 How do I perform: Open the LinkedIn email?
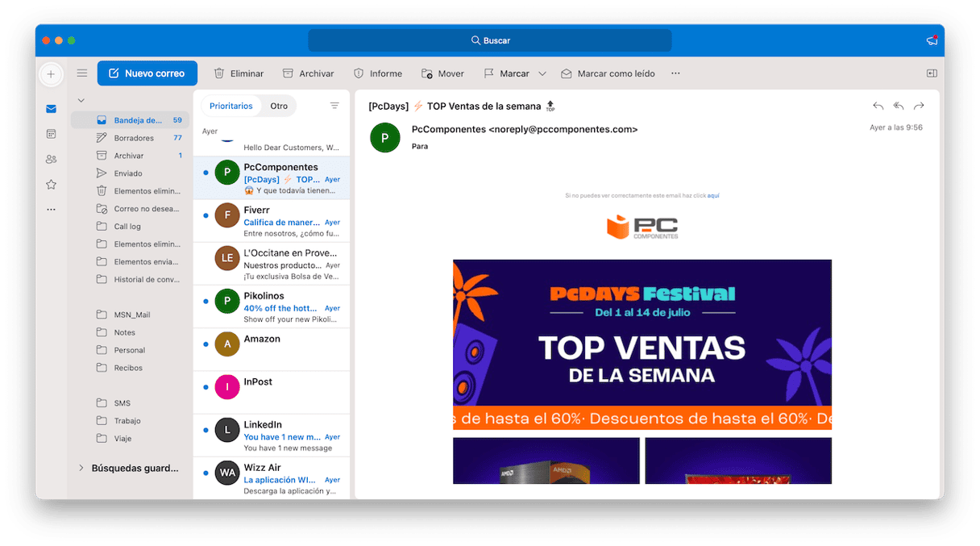point(272,435)
